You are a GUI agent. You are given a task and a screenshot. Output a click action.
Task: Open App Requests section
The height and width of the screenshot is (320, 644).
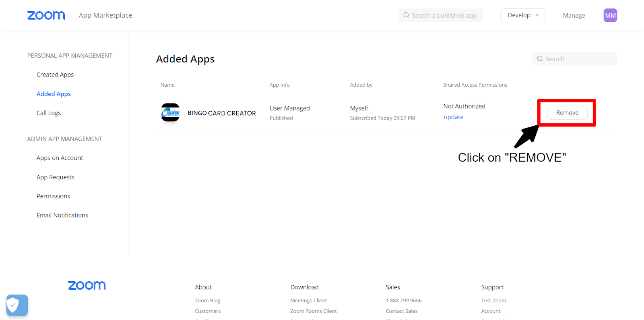pyautogui.click(x=56, y=177)
